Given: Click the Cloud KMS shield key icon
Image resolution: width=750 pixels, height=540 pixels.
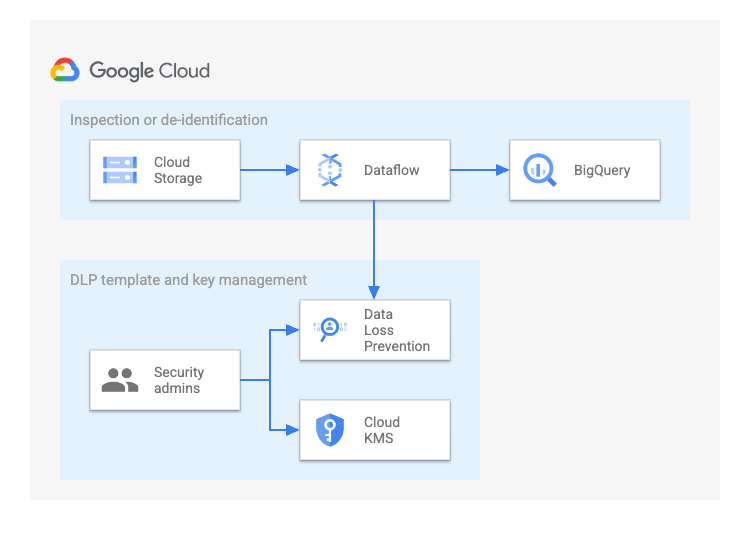Looking at the screenshot, I should tap(330, 430).
